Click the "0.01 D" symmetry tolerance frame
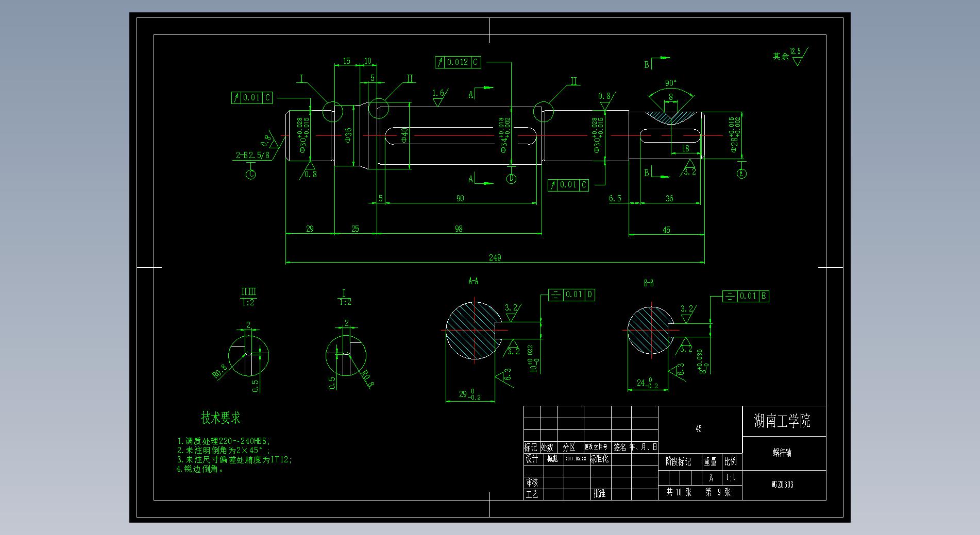The height and width of the screenshot is (535, 980). pyautogui.click(x=572, y=295)
